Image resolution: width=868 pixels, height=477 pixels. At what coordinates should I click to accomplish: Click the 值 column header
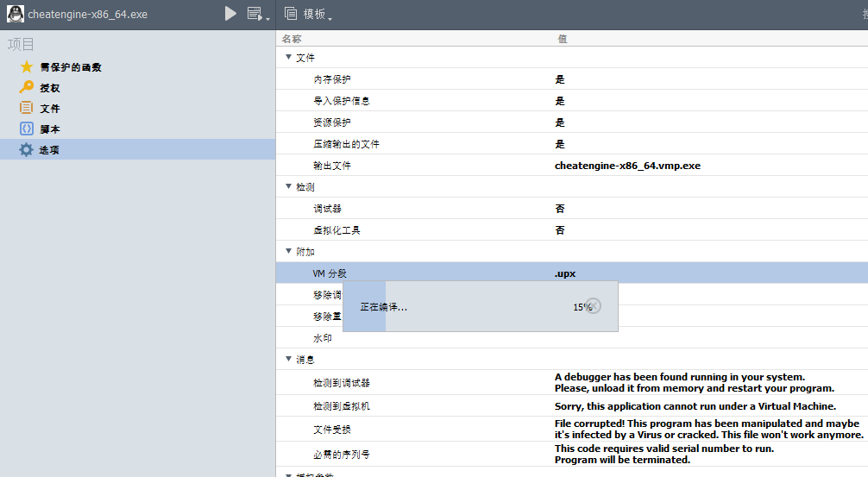pyautogui.click(x=563, y=39)
